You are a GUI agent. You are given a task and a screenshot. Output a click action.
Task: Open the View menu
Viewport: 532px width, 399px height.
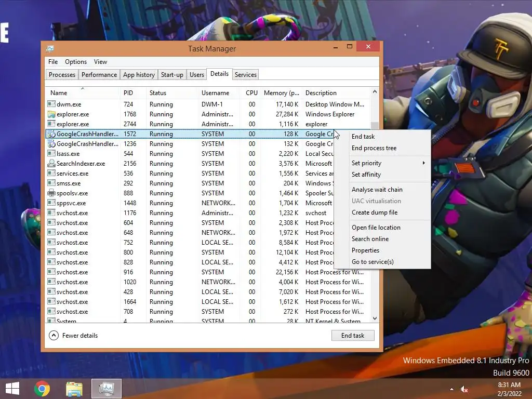[x=100, y=62]
